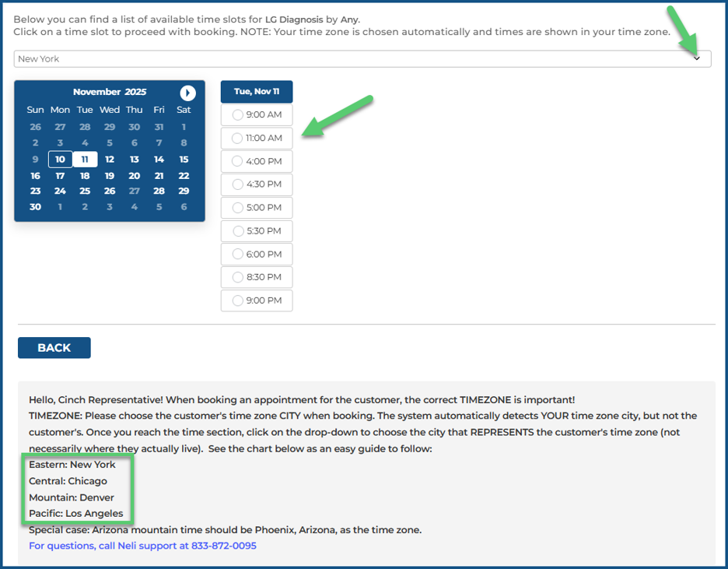Open the time zone dropdown arrow

[696, 59]
